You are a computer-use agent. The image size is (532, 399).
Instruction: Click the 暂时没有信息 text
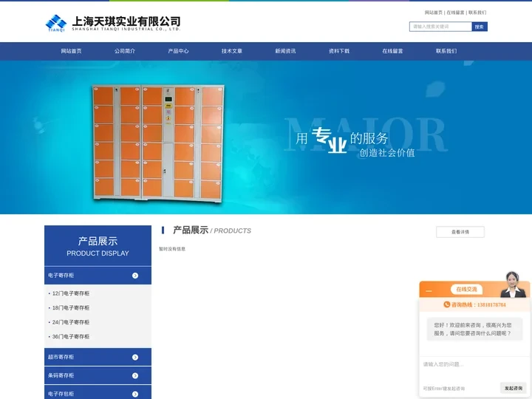pos(172,249)
